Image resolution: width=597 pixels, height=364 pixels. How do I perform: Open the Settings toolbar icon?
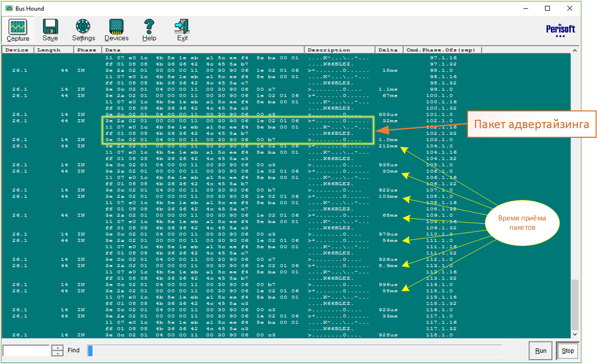(83, 31)
